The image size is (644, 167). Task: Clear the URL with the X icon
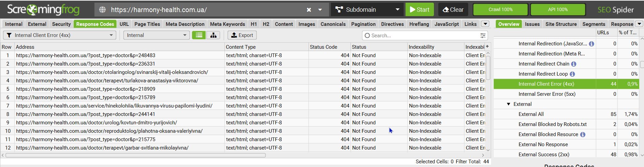(x=309, y=10)
